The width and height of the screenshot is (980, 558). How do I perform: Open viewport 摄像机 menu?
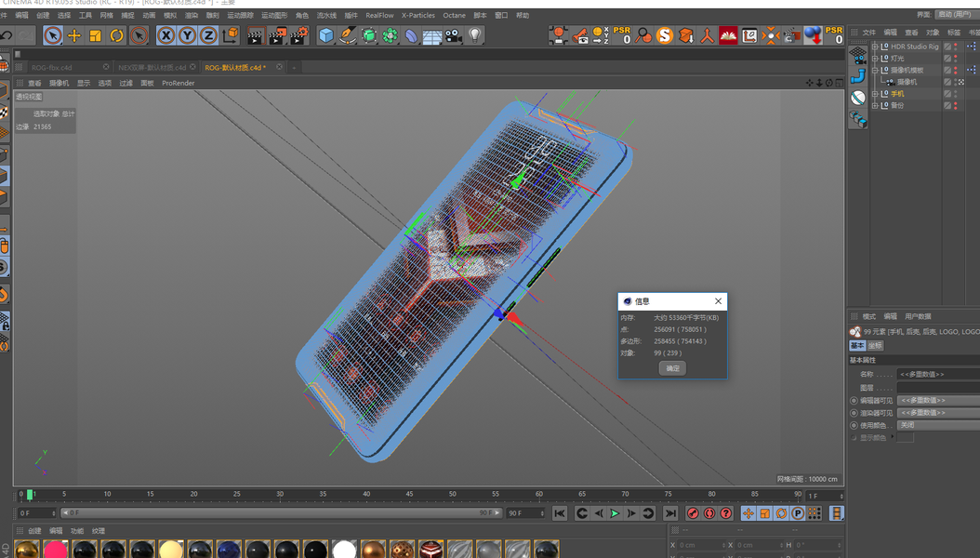pos(59,83)
